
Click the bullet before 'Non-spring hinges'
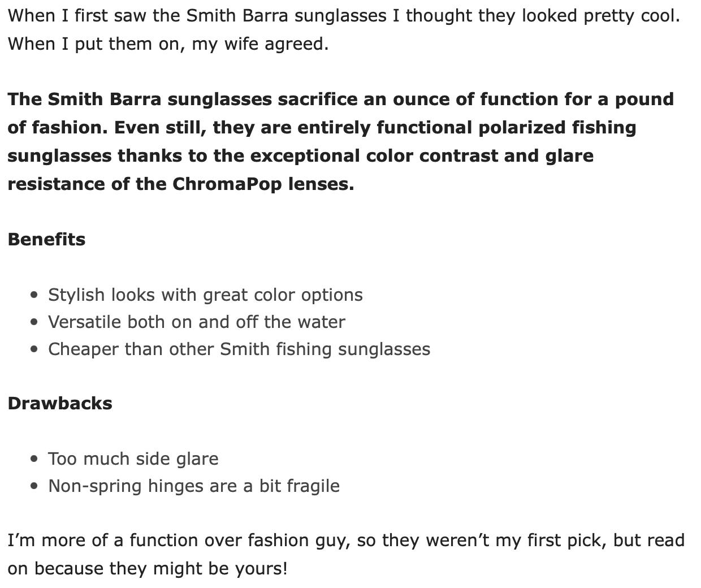(35, 486)
